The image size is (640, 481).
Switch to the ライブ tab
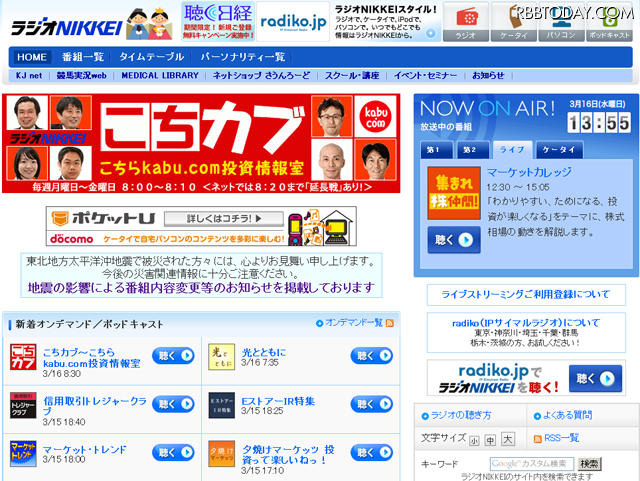click(x=513, y=150)
